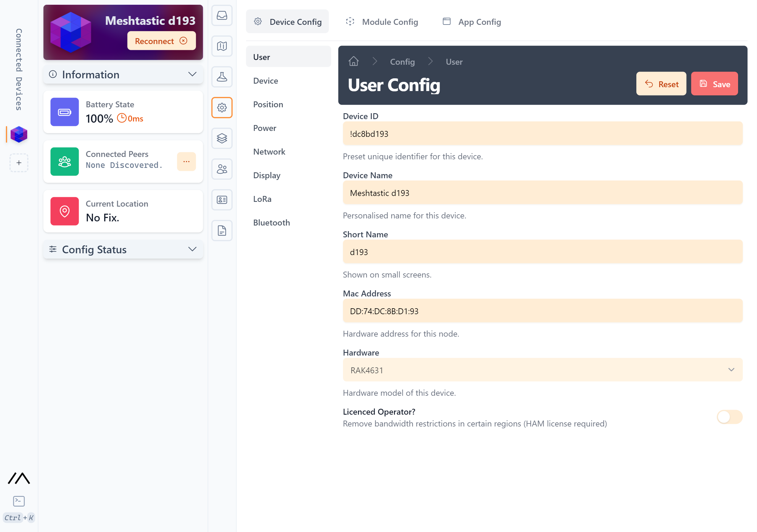Open the command palette terminal icon
The image size is (757, 532).
coord(19,501)
